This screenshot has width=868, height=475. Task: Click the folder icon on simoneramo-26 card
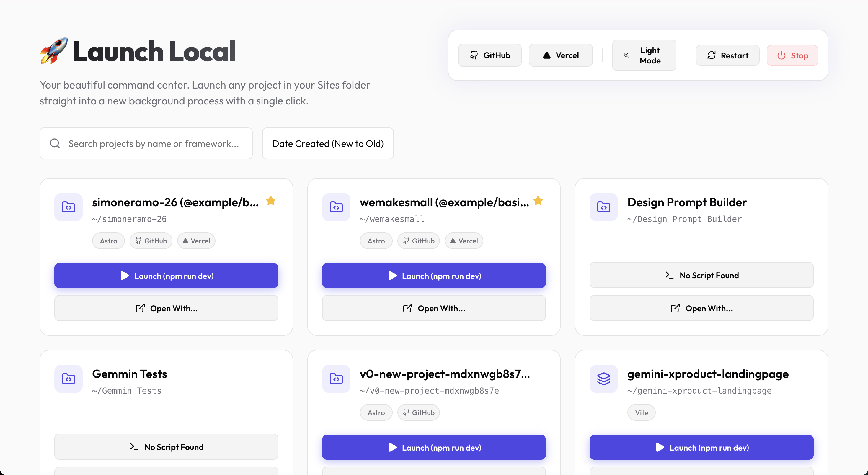click(68, 207)
